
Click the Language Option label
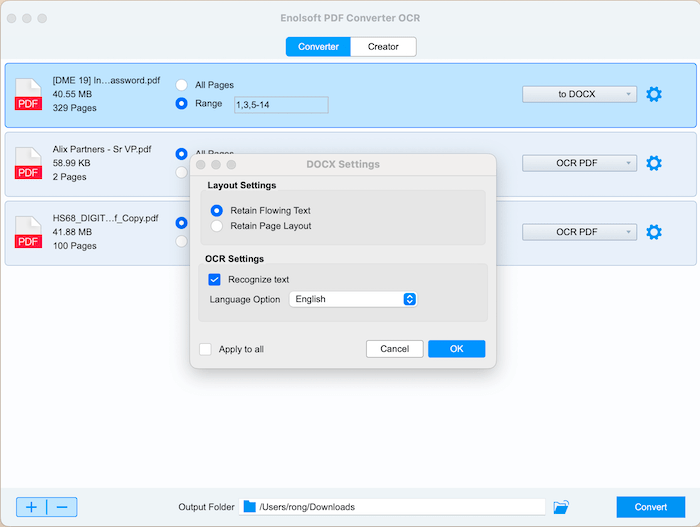pos(245,299)
